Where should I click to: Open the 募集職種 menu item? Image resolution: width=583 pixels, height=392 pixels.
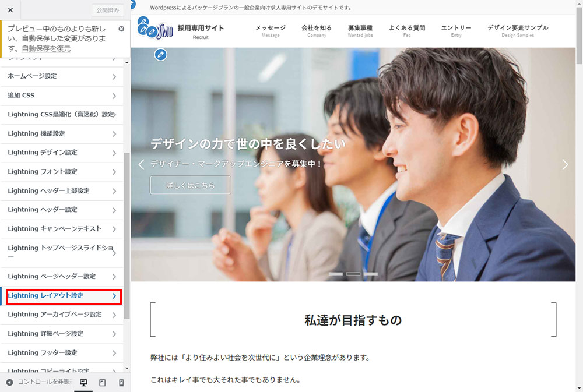pyautogui.click(x=360, y=30)
